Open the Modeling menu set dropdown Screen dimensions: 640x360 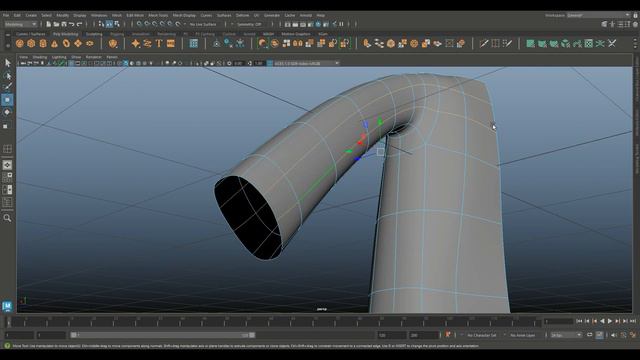click(21, 24)
